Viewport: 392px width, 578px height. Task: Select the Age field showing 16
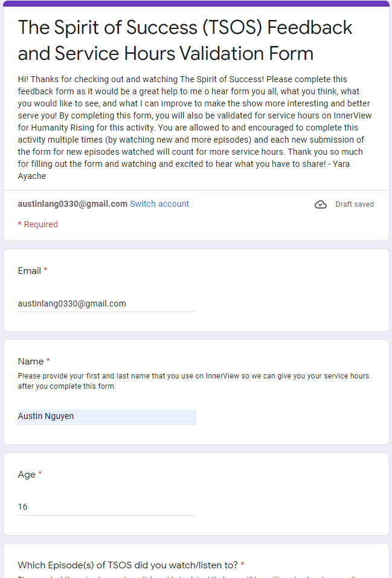[x=107, y=507]
